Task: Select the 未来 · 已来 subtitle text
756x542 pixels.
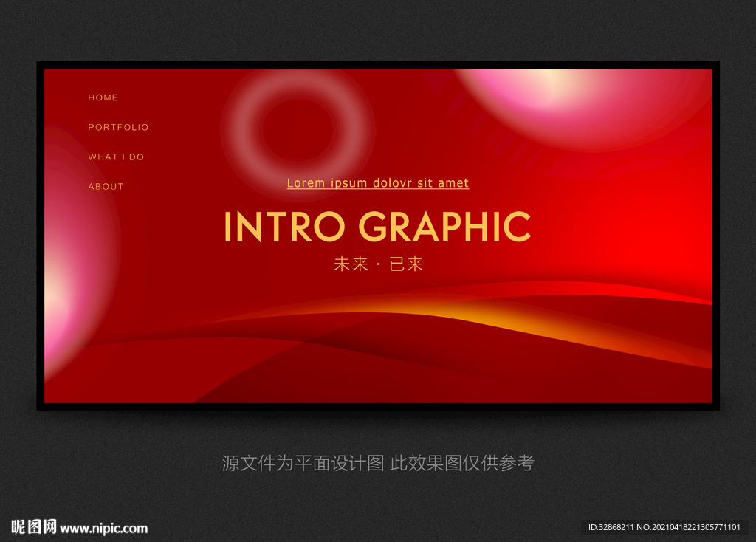Action: click(x=378, y=264)
